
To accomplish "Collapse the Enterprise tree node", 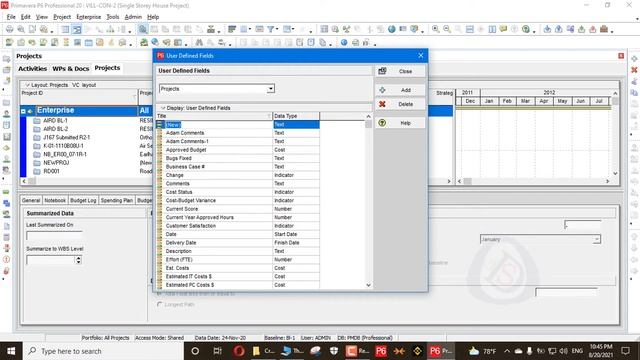I will point(23,111).
